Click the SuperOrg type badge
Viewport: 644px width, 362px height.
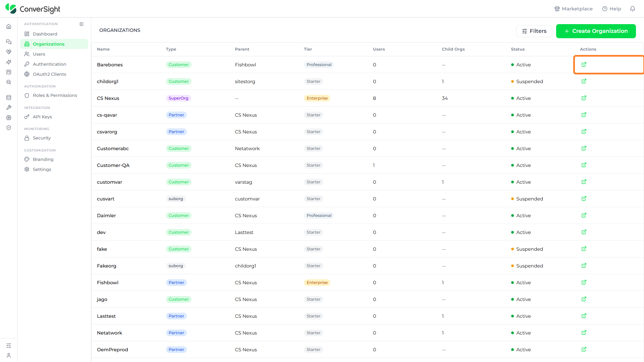click(x=178, y=98)
